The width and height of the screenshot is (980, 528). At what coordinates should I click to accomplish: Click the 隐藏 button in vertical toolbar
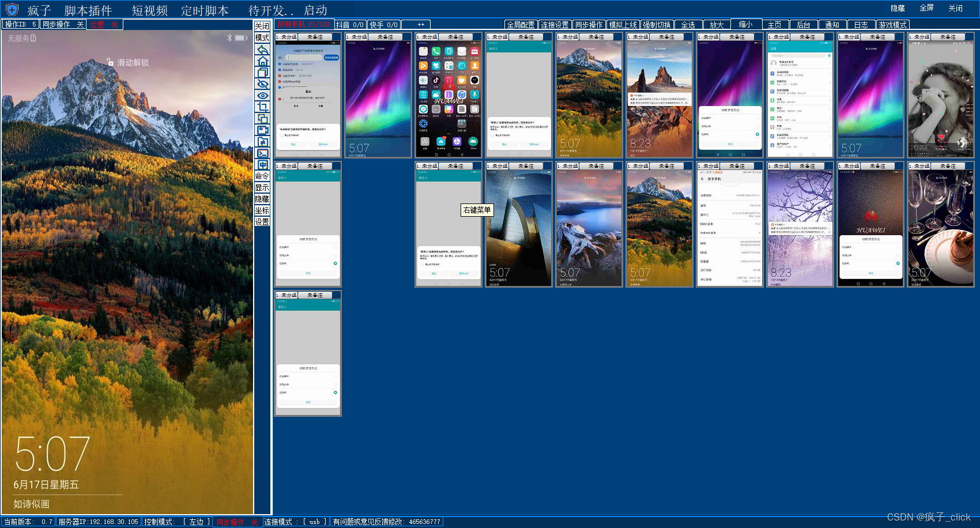click(x=262, y=199)
